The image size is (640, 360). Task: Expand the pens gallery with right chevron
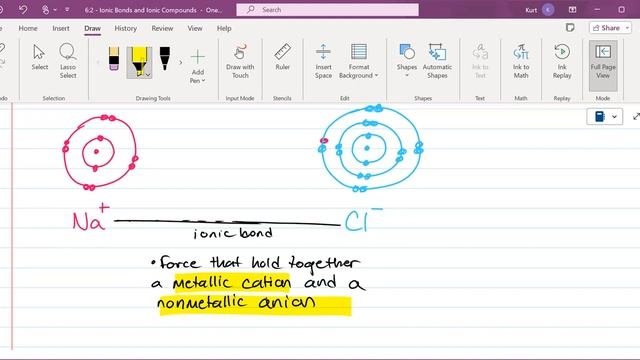(180, 62)
